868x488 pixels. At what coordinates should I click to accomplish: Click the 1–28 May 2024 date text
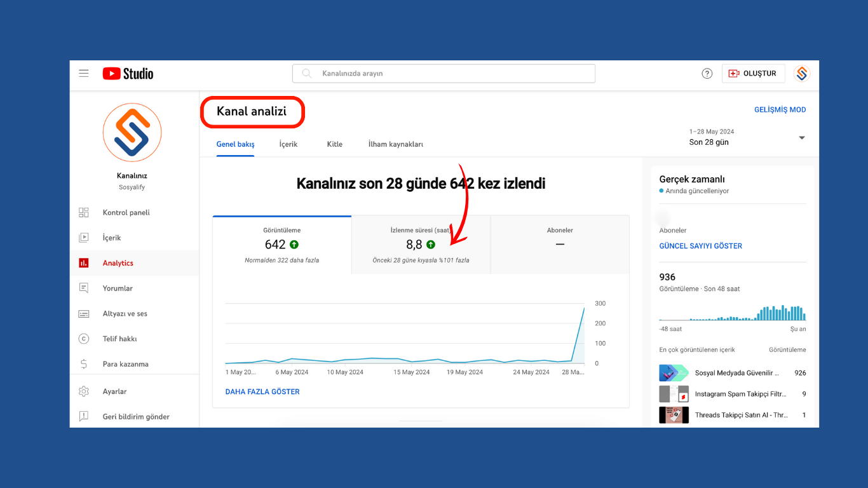(712, 132)
